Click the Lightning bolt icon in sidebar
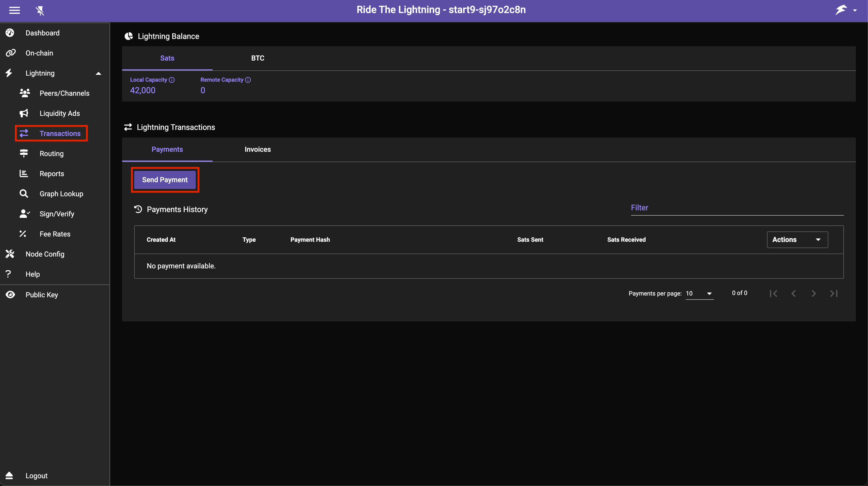The height and width of the screenshot is (486, 868). click(x=10, y=73)
